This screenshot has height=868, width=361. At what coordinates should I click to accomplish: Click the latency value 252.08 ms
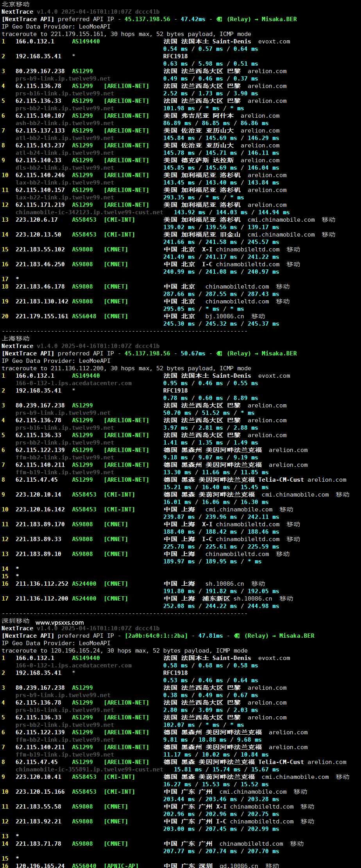[179, 606]
